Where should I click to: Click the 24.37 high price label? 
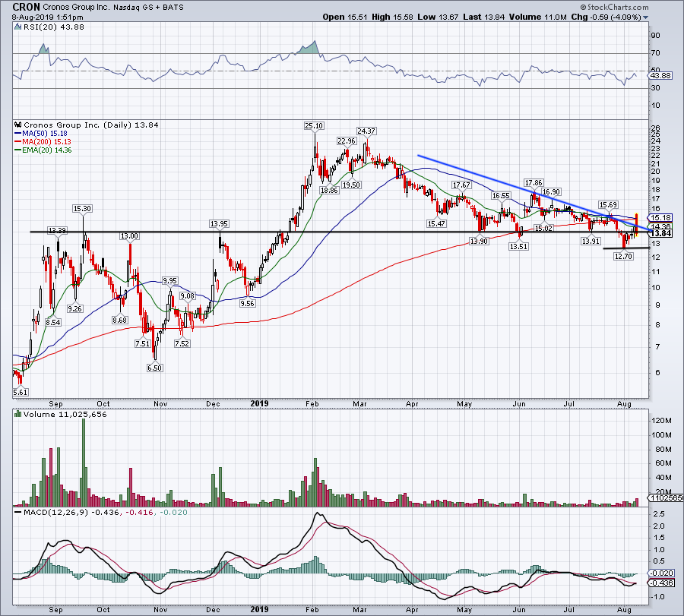click(x=366, y=131)
